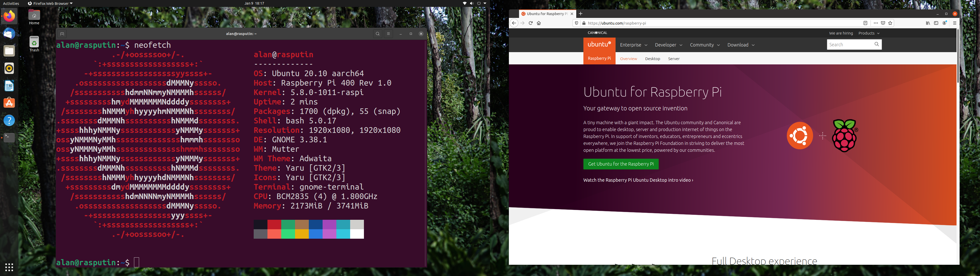Image resolution: width=980 pixels, height=276 pixels.
Task: Show Applications grid in the dock
Action: pyautogui.click(x=9, y=267)
